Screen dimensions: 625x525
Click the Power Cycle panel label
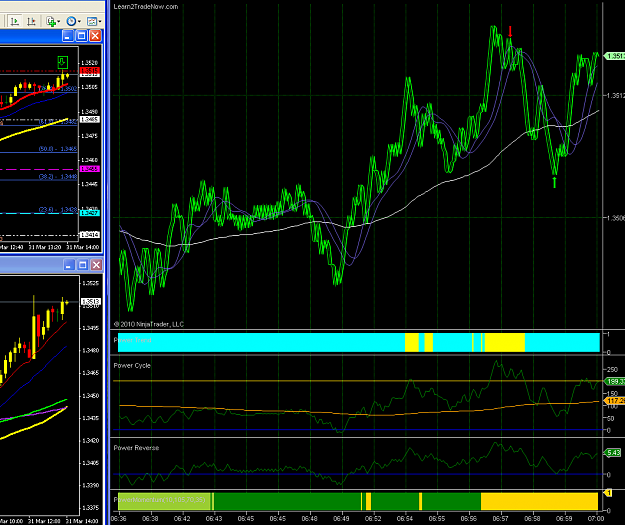click(x=132, y=366)
